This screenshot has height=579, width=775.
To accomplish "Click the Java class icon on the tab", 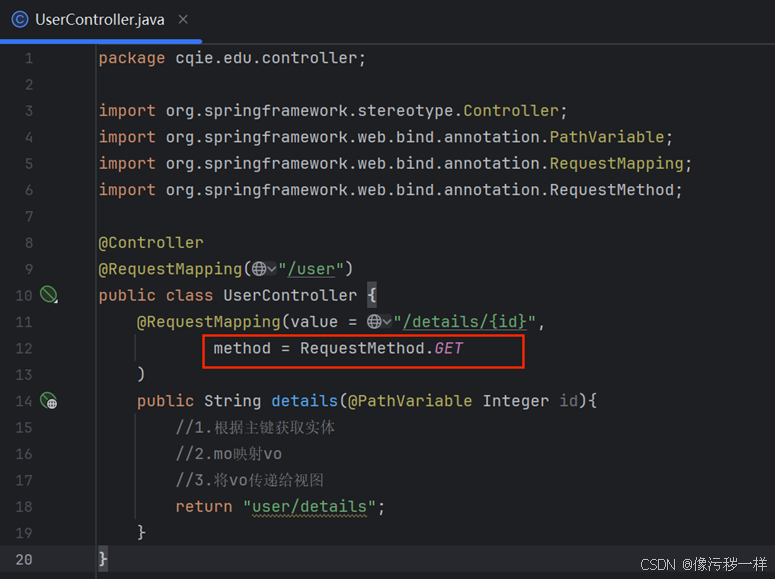I will coord(20,20).
